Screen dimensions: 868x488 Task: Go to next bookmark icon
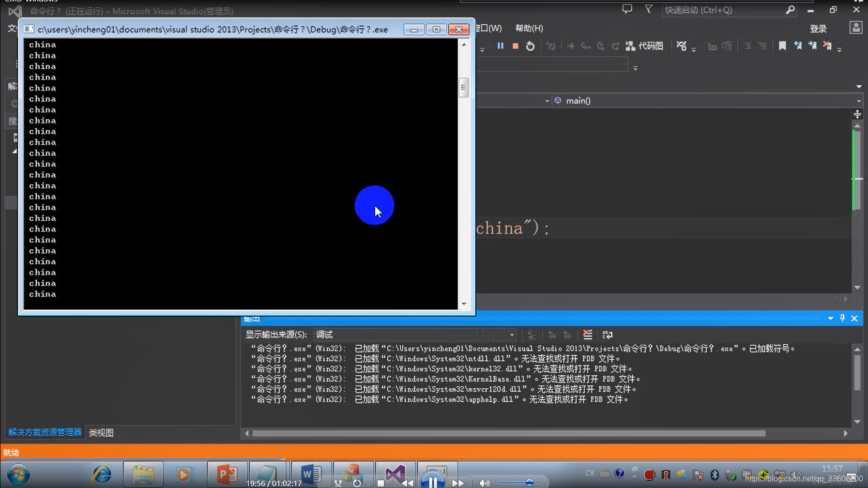(x=813, y=46)
